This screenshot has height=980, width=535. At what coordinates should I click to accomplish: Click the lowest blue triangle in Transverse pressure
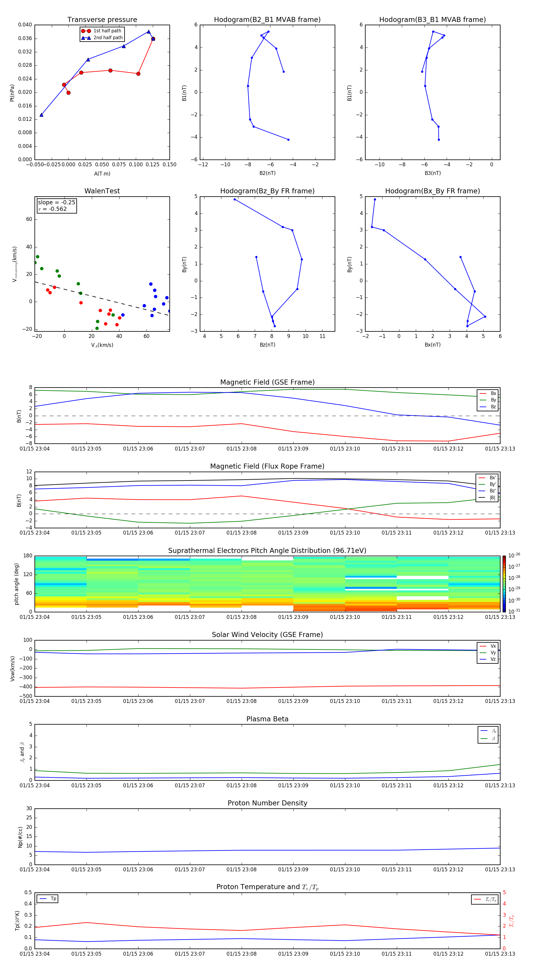42,115
